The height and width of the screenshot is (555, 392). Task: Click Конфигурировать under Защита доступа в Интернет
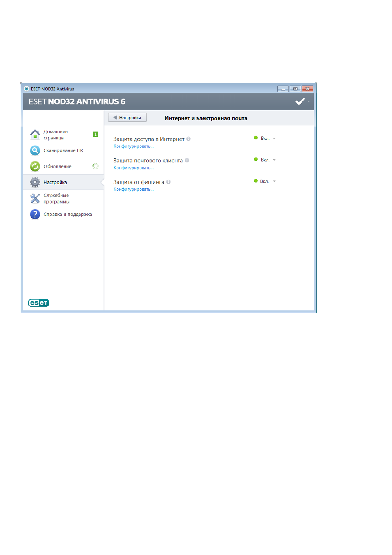[134, 146]
